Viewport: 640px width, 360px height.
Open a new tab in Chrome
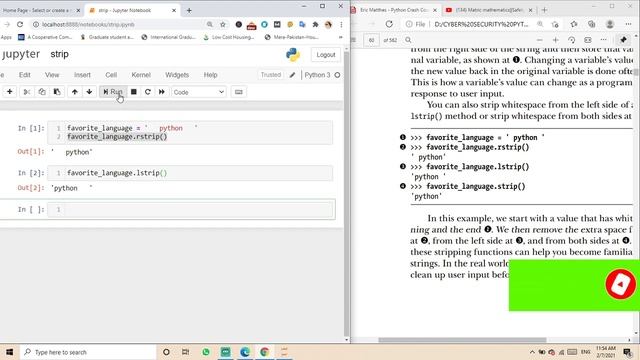point(189,10)
